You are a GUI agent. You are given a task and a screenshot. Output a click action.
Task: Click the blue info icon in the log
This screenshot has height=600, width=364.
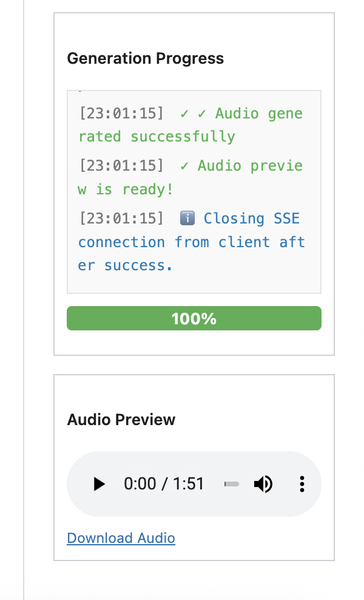187,219
